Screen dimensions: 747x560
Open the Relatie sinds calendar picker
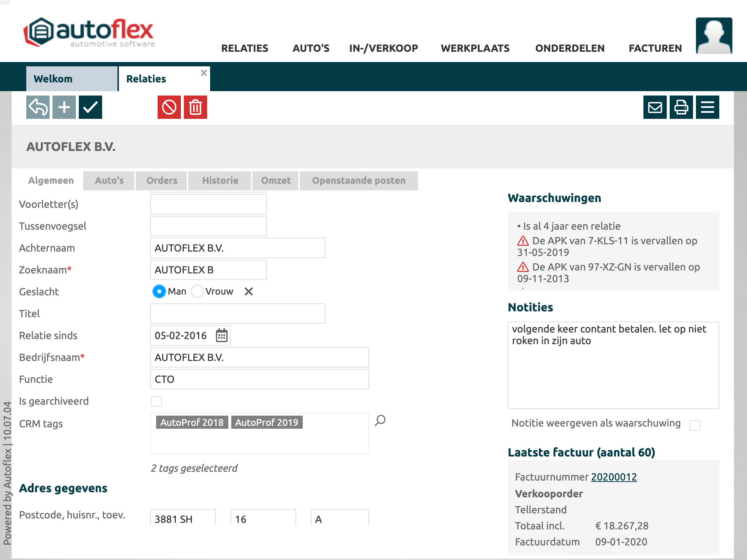point(221,335)
